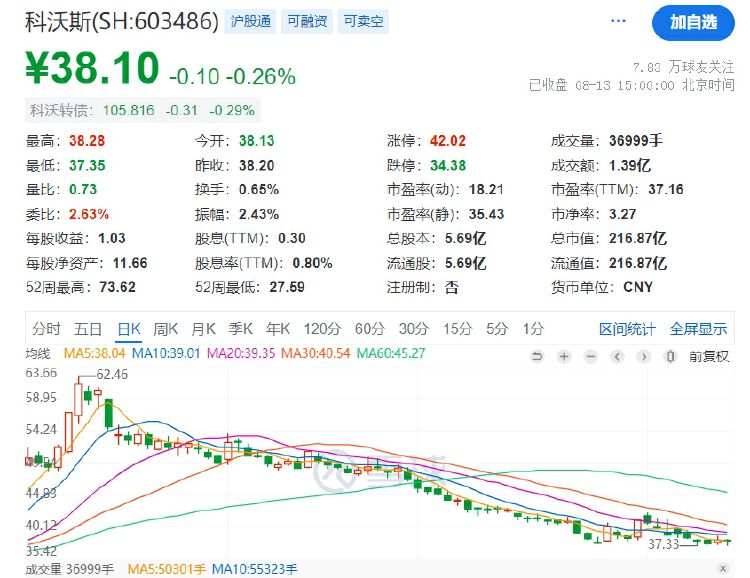Zoom out the chart with minus icon
The width and height of the screenshot is (750, 578).
coord(591,356)
